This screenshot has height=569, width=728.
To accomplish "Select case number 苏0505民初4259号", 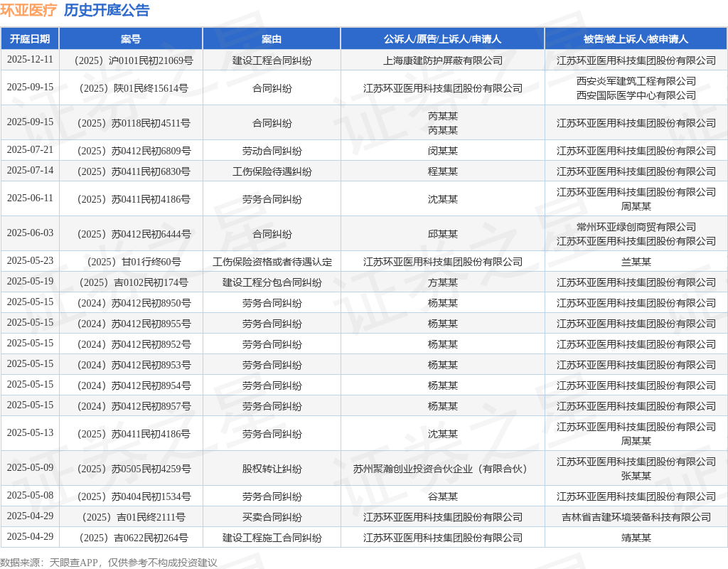I will 133,469.
